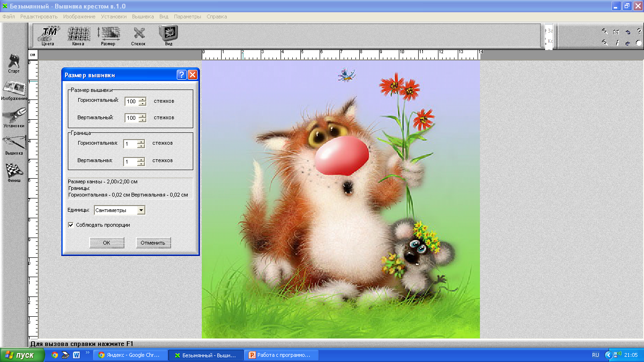Image resolution: width=644 pixels, height=362 pixels.
Task: Click Горизонтальный size input field
Action: (132, 101)
